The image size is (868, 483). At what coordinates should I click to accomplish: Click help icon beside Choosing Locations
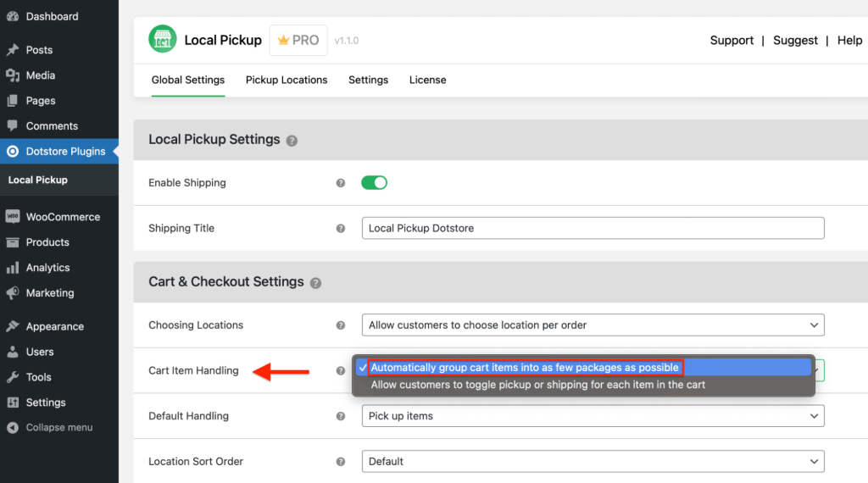pos(341,325)
